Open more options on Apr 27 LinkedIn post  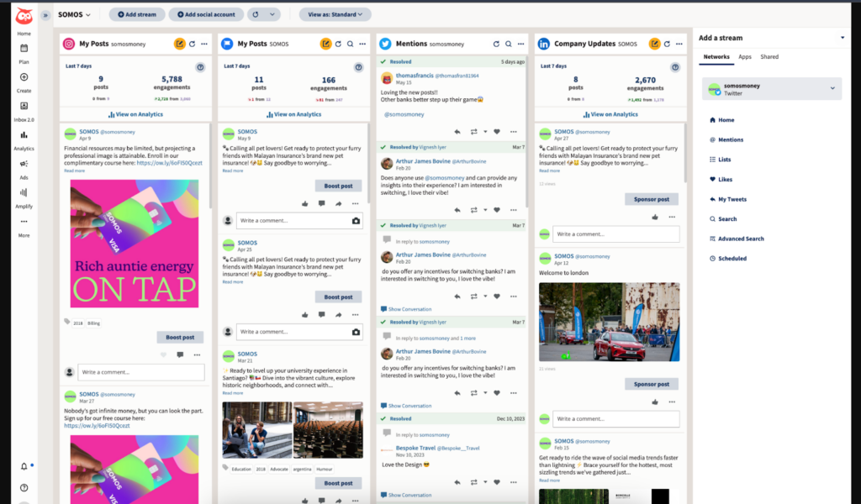672,218
